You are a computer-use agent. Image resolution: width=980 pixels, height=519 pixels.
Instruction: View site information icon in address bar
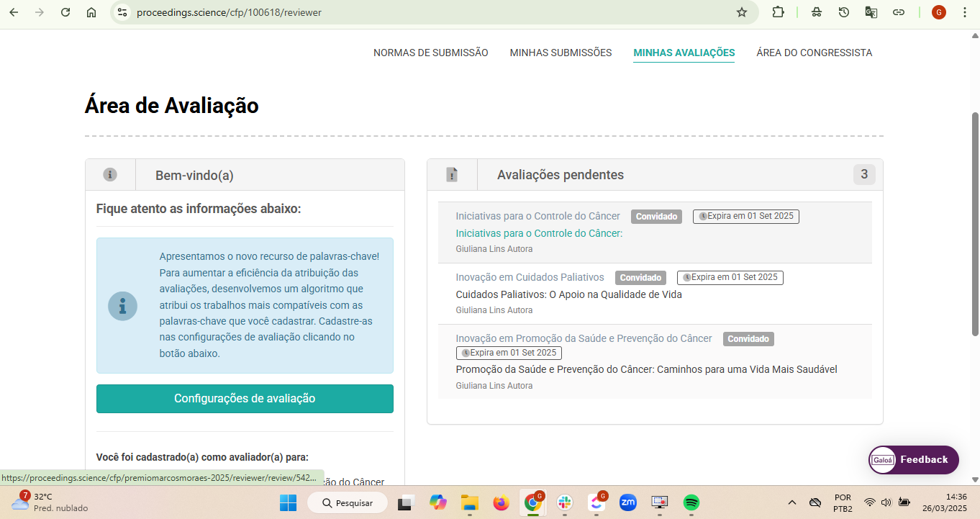122,12
